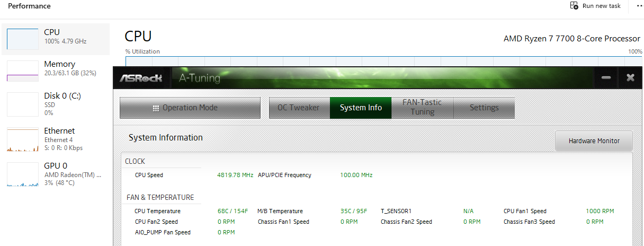This screenshot has height=246, width=644.
Task: Click the Chassis Fan3 Speed 0 RPM value
Action: [595, 222]
